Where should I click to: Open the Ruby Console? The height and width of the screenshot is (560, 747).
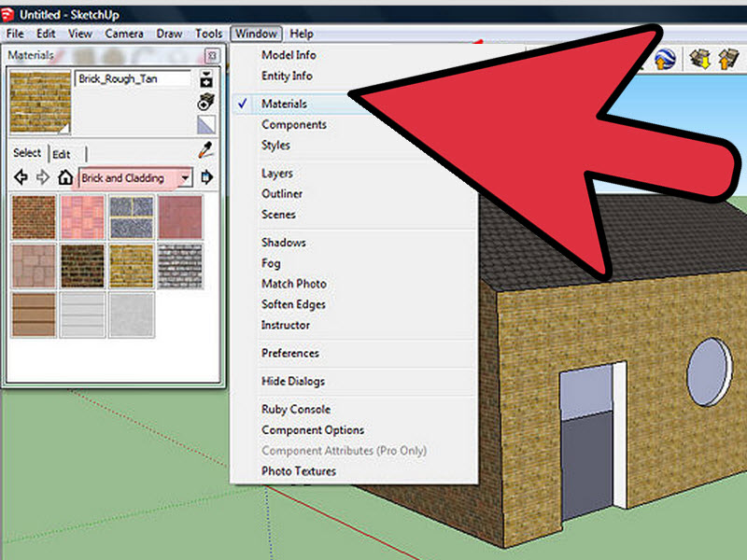[294, 409]
